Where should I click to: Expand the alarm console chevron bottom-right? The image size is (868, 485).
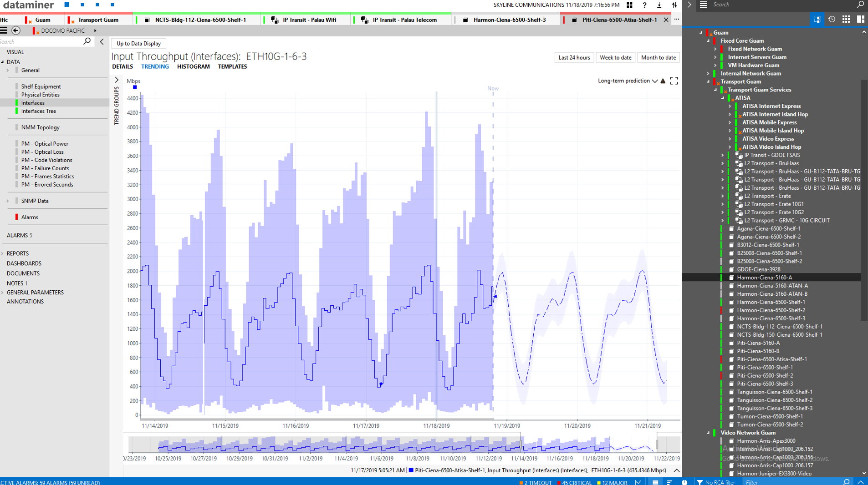[861, 482]
